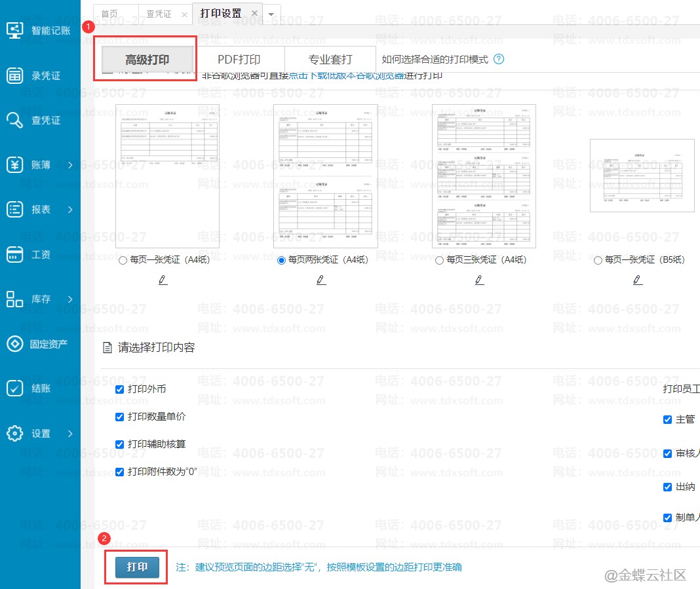
Task: Open the 固定资产 sidebar icon
Action: pyautogui.click(x=15, y=343)
